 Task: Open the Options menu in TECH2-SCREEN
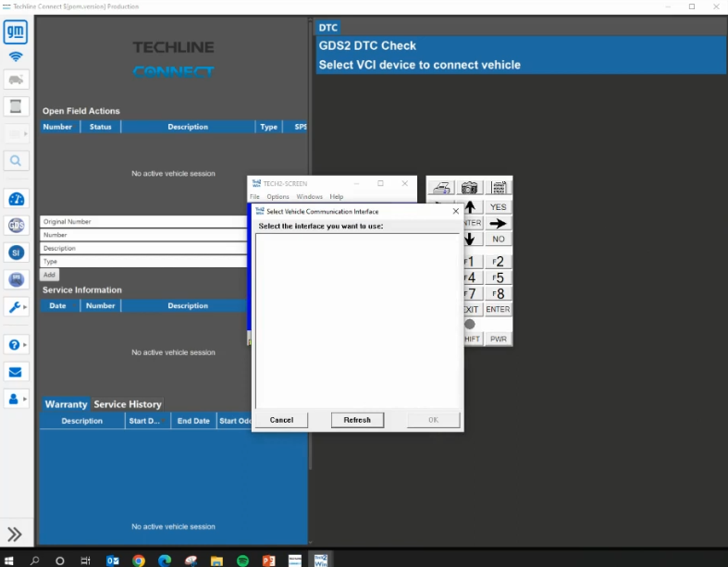pos(278,196)
